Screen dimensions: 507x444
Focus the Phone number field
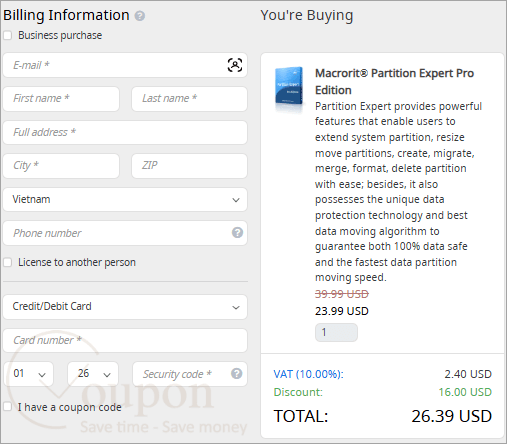tap(125, 233)
